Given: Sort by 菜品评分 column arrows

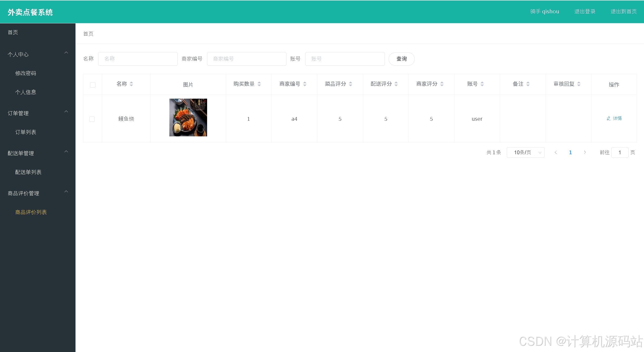Looking at the screenshot, I should coord(351,84).
